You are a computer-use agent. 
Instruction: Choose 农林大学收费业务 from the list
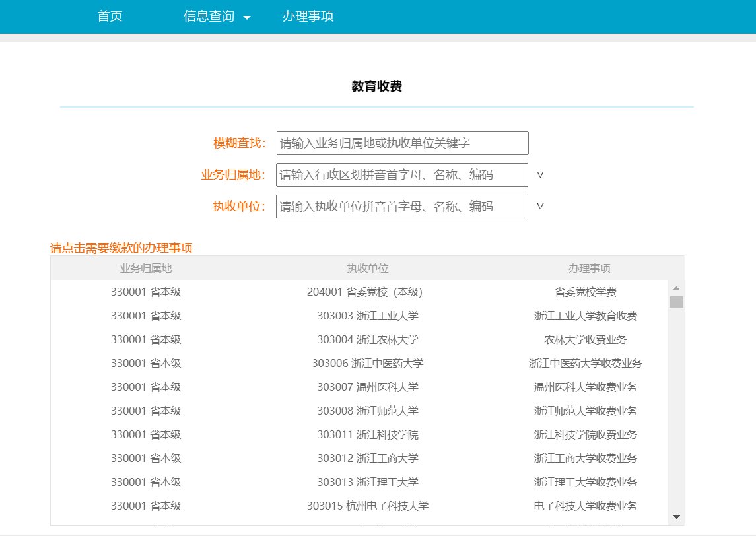tap(585, 340)
